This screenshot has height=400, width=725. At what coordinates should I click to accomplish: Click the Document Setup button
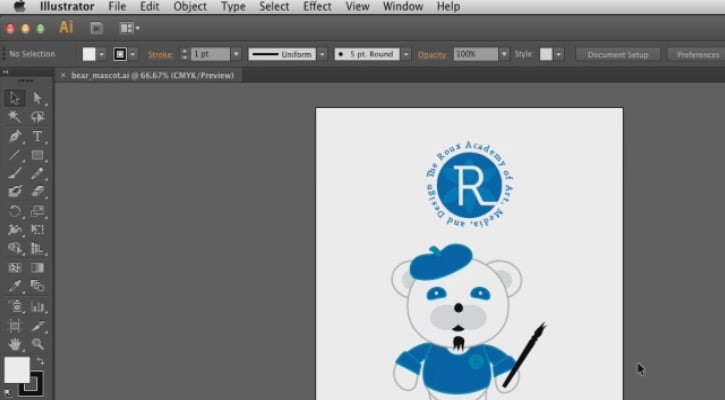[618, 55]
